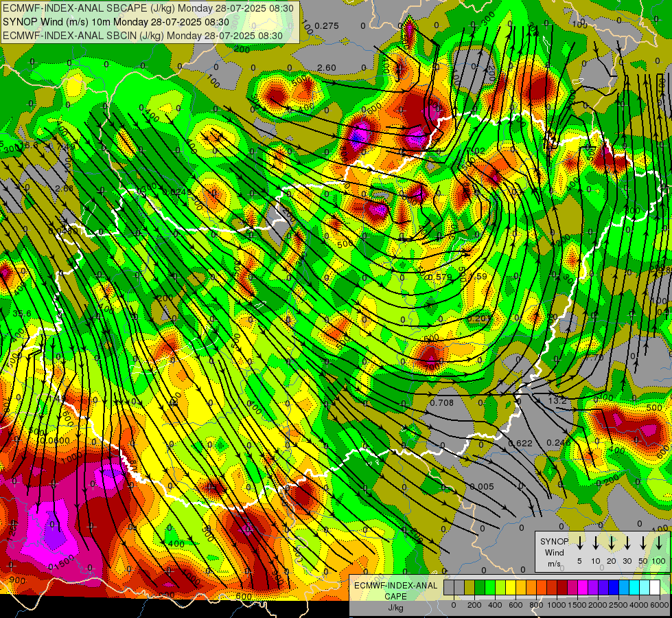Click the 'ECMWF-INDEX-ANAL CAPE' legend title

point(395,591)
